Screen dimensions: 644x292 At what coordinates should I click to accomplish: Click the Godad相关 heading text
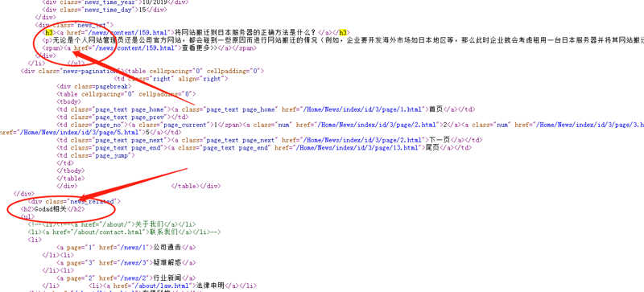pos(50,209)
